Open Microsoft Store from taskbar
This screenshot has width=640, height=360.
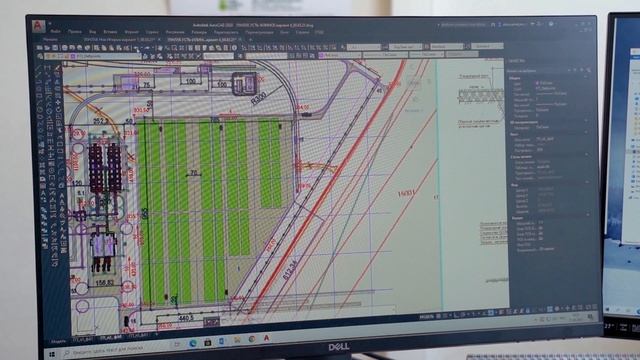(207, 342)
